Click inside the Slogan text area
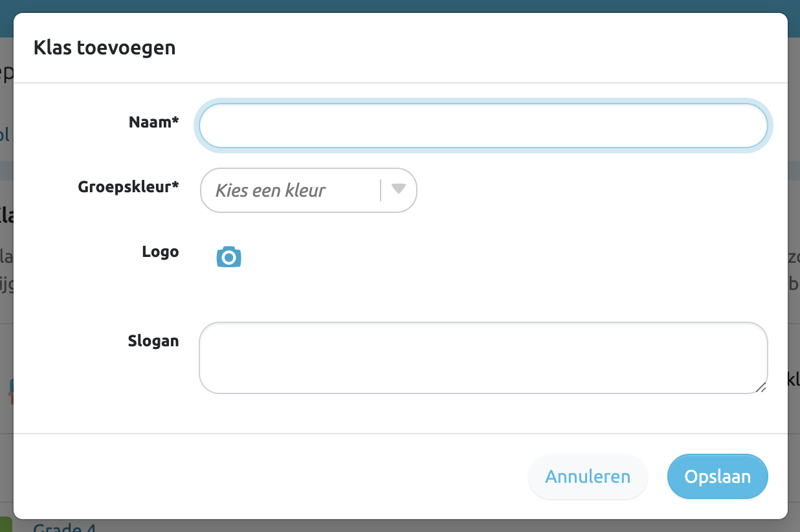This screenshot has width=800, height=532. pos(483,357)
